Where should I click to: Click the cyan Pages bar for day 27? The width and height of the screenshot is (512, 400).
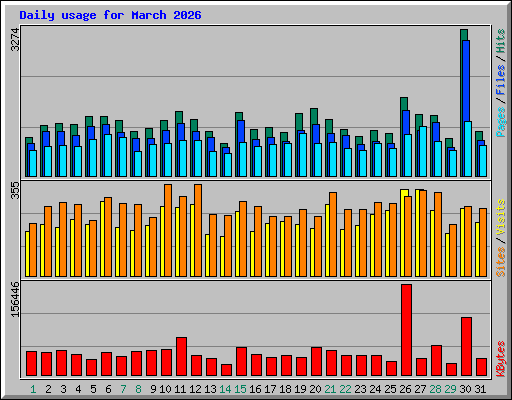(423, 152)
